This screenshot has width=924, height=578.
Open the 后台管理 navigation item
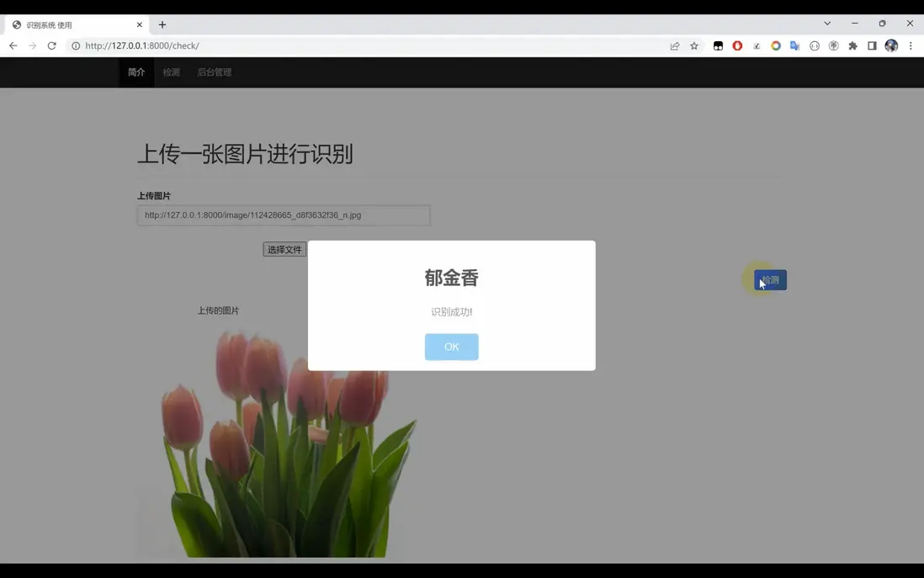tap(214, 72)
